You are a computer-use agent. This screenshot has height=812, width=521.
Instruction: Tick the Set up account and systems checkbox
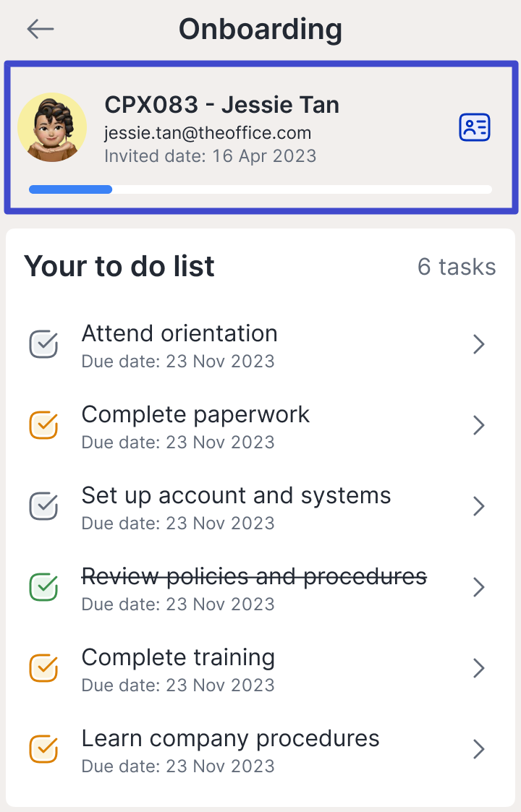coord(43,506)
